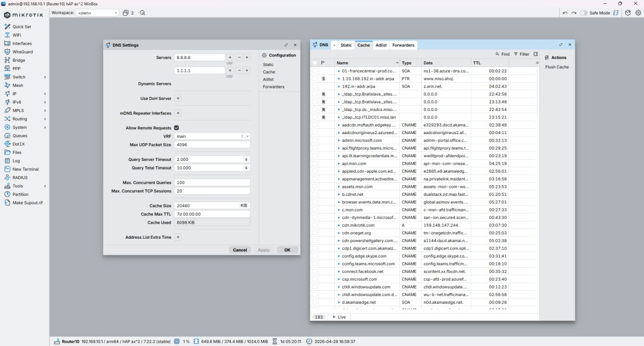Check the row for admin.microsoft.com
Image resolution: width=644 pixels, height=346 pixels.
[314, 140]
